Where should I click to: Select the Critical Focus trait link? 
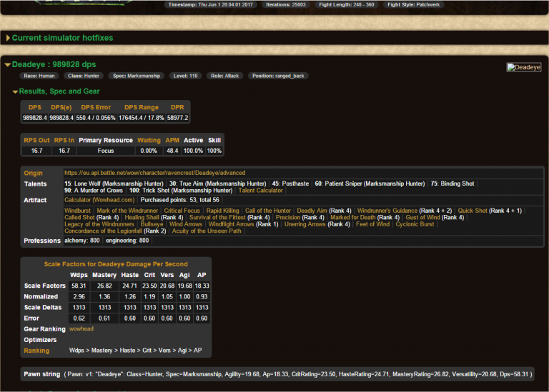(x=182, y=211)
